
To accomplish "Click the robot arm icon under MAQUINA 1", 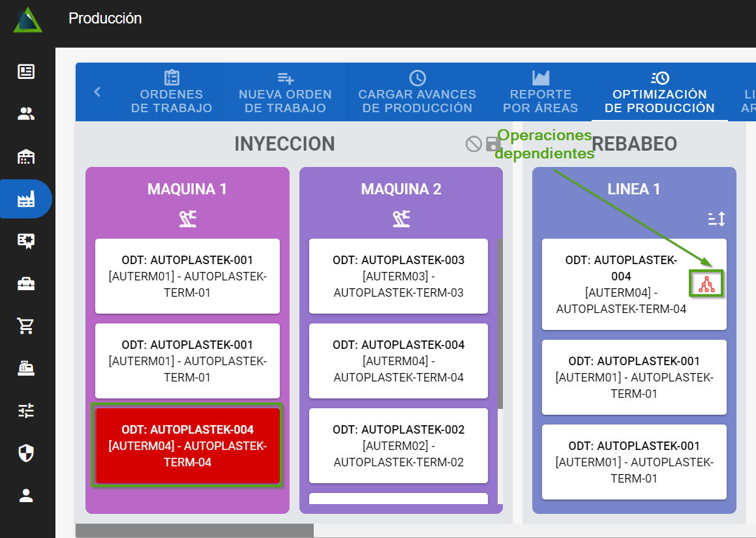I will coord(188,219).
